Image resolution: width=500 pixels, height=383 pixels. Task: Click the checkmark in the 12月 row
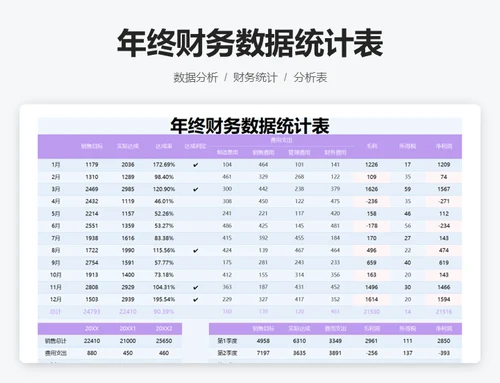click(x=196, y=299)
